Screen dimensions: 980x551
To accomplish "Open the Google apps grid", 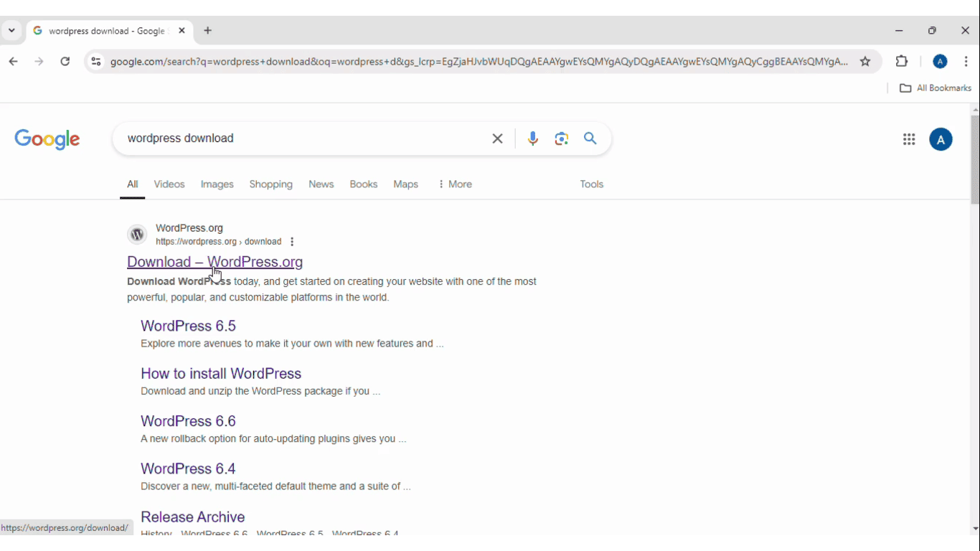I will pyautogui.click(x=909, y=140).
